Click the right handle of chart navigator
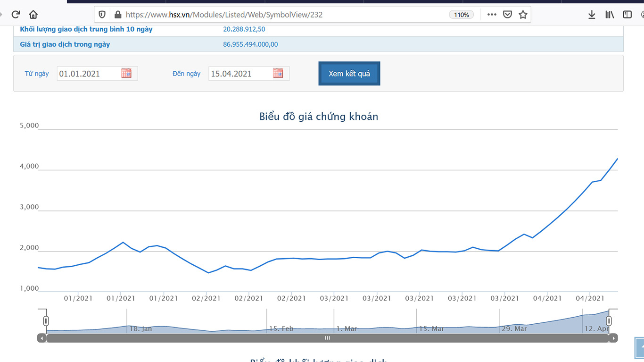This screenshot has height=362, width=644. pos(609,321)
